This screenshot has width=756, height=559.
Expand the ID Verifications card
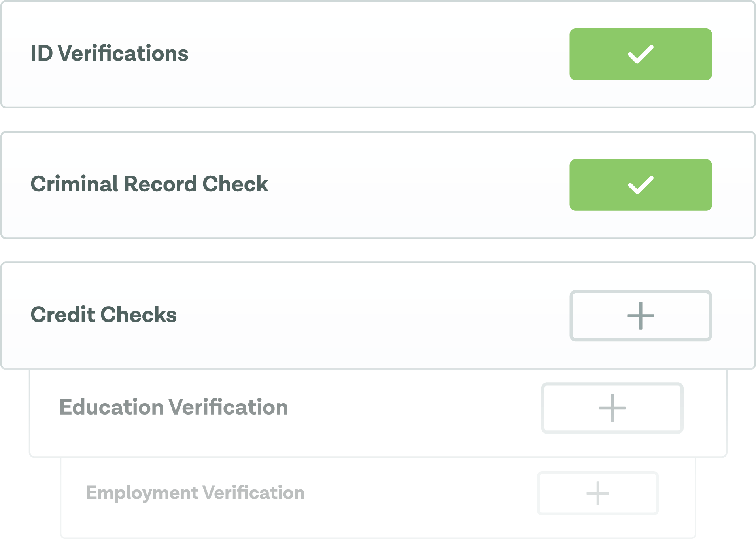pos(376,55)
